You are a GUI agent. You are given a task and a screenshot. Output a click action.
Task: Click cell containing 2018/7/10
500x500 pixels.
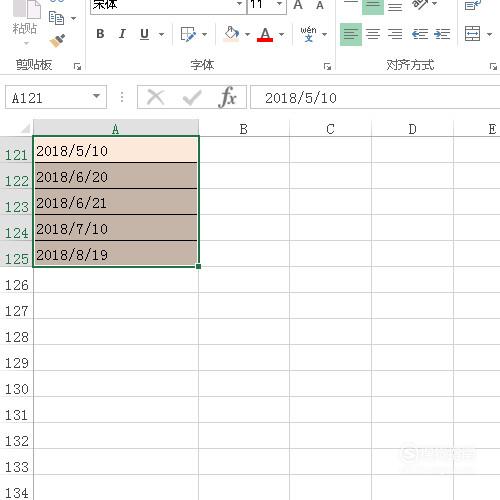116,228
